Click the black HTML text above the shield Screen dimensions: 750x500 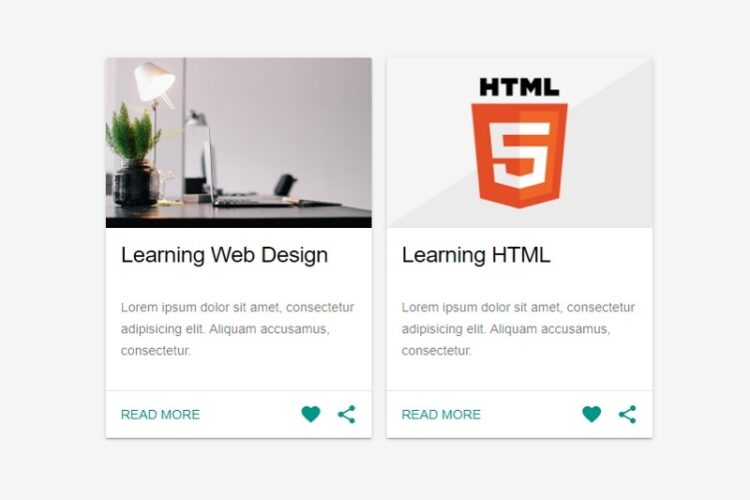[x=519, y=87]
